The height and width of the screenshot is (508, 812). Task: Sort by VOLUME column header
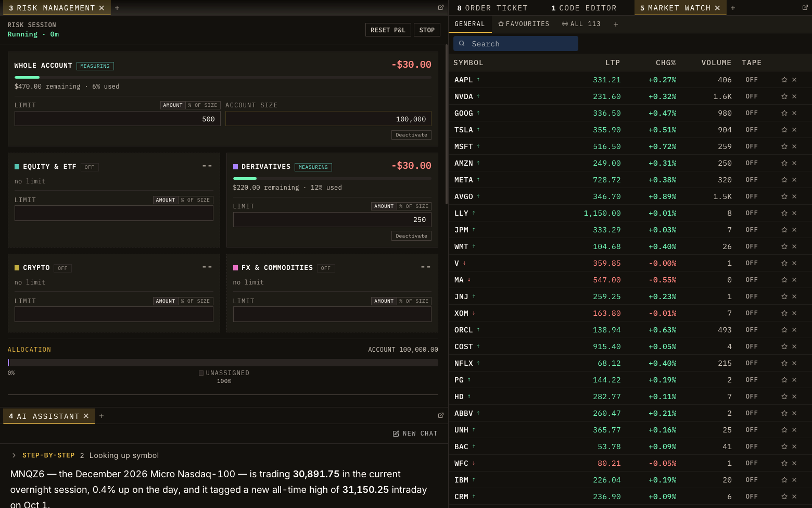716,63
